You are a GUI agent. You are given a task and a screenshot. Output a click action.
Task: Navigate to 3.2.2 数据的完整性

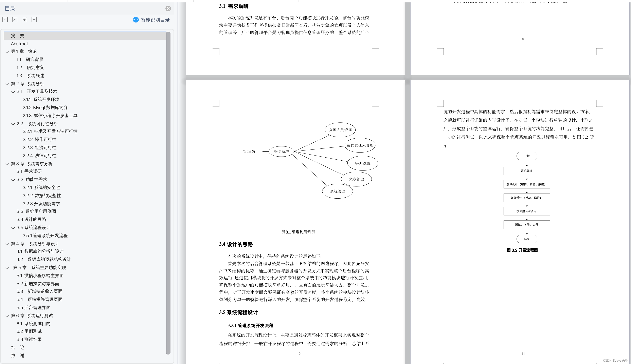(x=42, y=196)
